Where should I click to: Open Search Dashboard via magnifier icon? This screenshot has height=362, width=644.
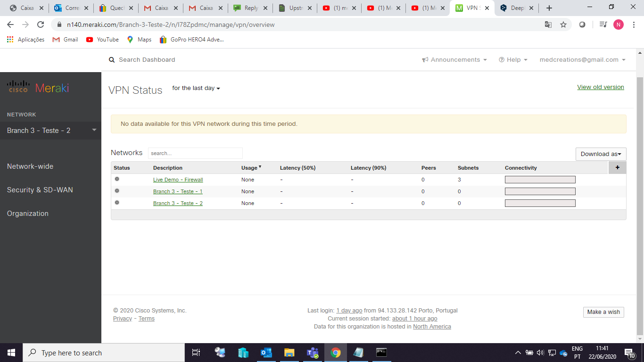[112, 59]
